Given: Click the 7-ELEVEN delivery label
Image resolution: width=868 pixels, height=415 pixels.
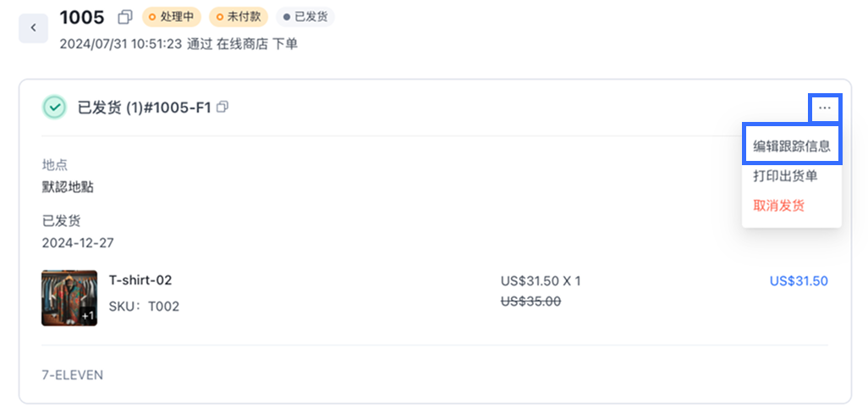Looking at the screenshot, I should click(73, 374).
